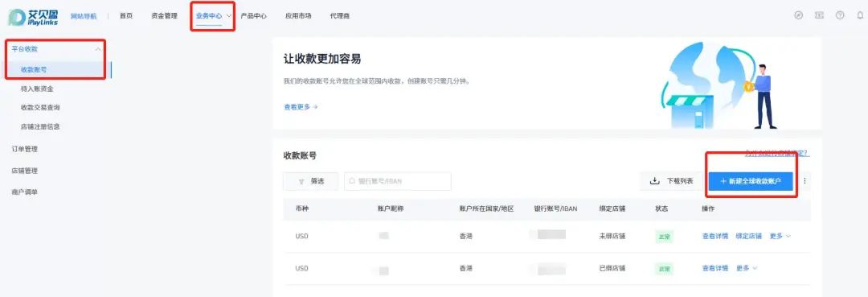The height and width of the screenshot is (297, 868).
Task: Click the coupon ticket icon in header
Action: coord(819,15)
